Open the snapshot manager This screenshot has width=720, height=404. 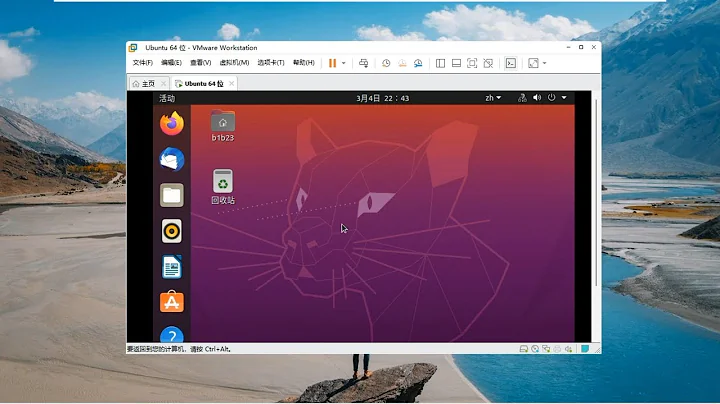tap(418, 63)
